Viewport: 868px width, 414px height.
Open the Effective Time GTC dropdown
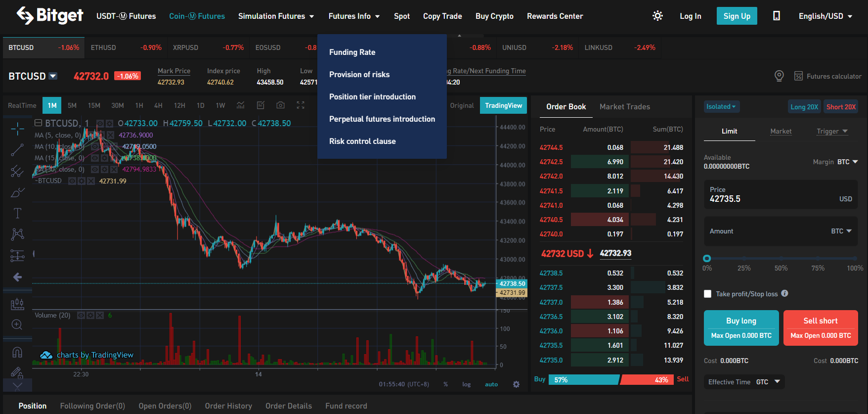pyautogui.click(x=744, y=382)
